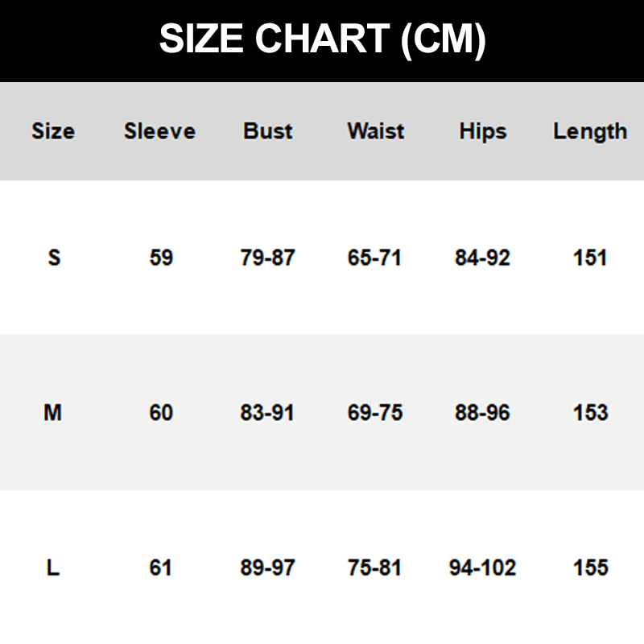Click the Waist column header
644x644 pixels.
(375, 131)
